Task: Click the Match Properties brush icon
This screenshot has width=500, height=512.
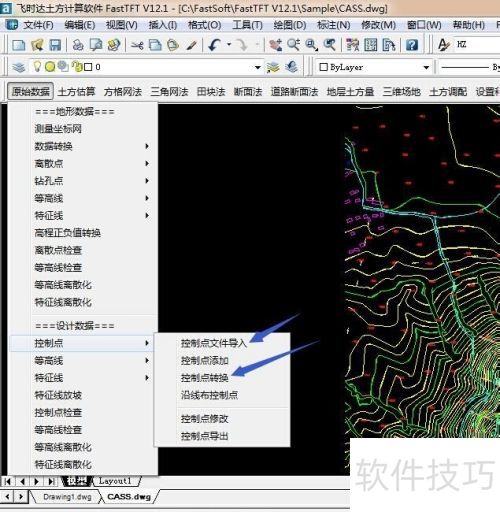Action: pyautogui.click(x=191, y=45)
